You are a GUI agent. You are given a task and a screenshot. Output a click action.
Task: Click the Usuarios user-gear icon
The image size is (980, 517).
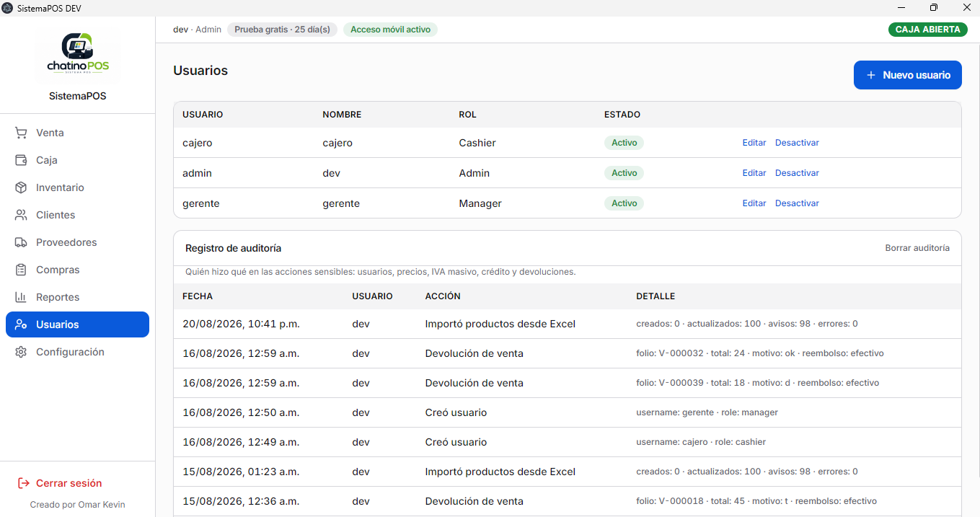[x=21, y=324]
